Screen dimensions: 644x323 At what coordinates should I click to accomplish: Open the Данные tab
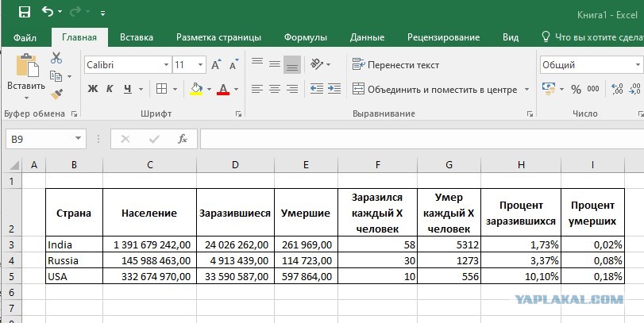pos(367,37)
